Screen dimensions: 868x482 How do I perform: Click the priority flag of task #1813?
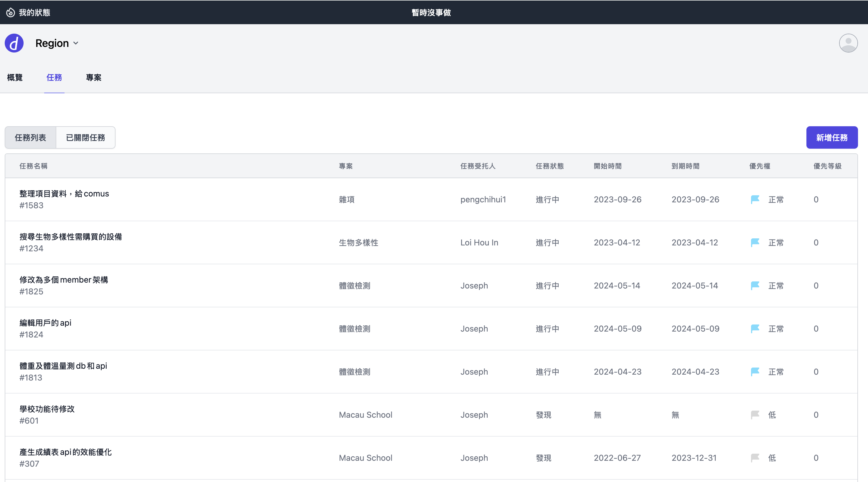[x=755, y=371]
